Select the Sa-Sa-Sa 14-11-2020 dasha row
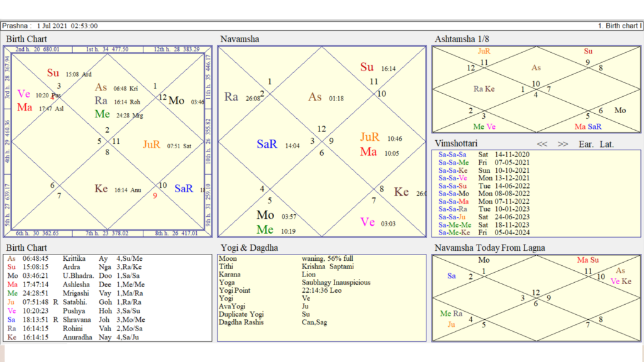Image resolution: width=644 pixels, height=362 pixels. [x=484, y=155]
